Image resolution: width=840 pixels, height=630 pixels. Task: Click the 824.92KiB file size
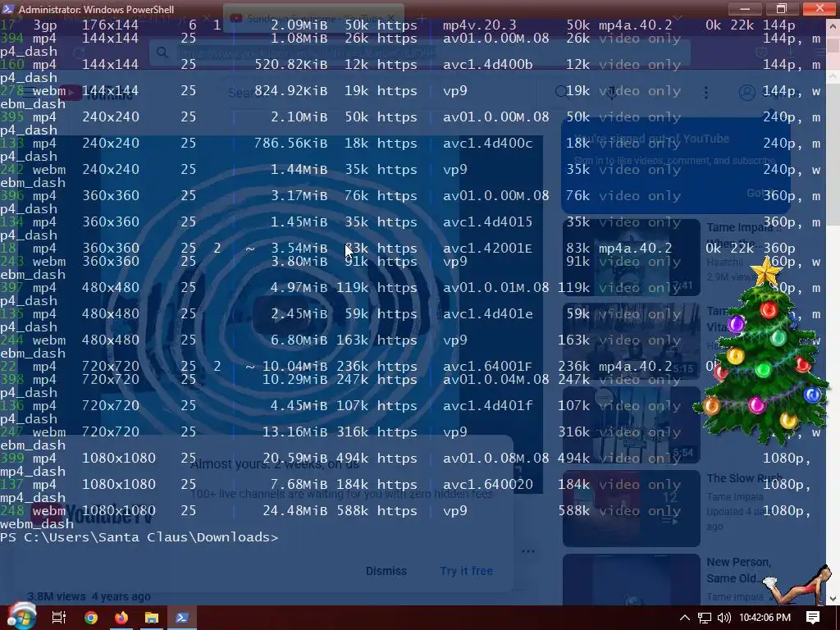[291, 90]
